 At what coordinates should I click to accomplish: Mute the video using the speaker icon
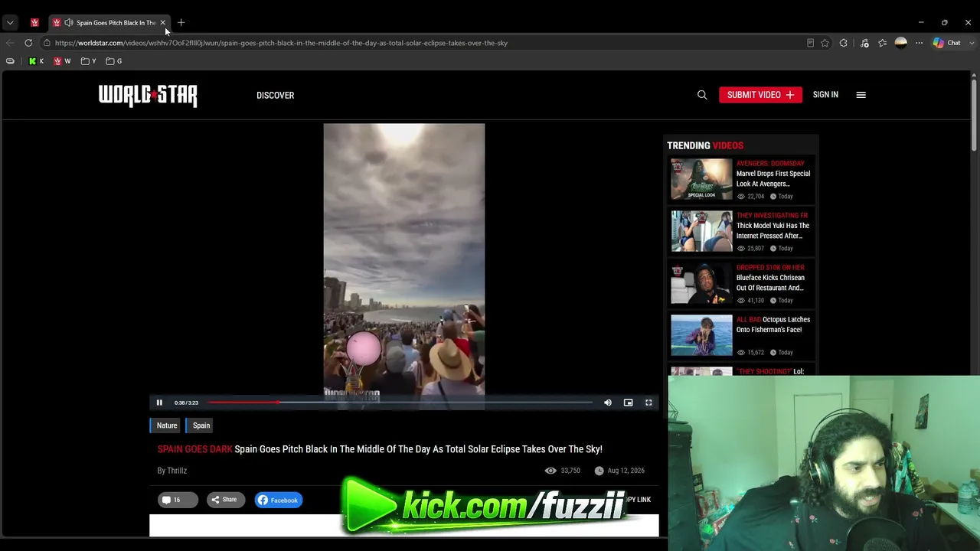pyautogui.click(x=608, y=403)
